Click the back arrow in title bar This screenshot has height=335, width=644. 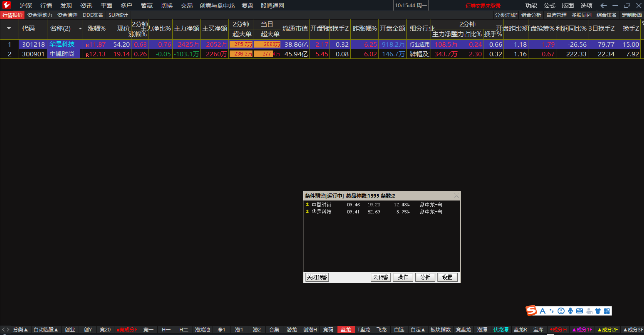click(603, 6)
